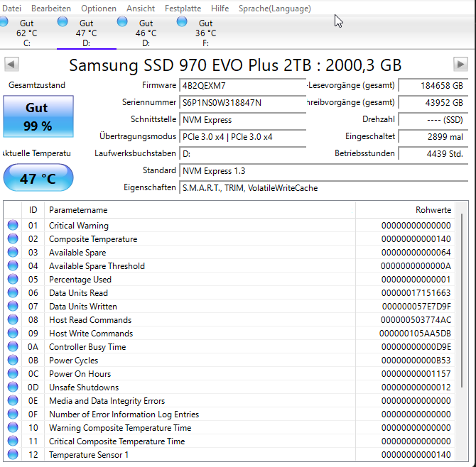Image resolution: width=476 pixels, height=467 pixels.
Task: Click status icon of Percentage Used row
Action: click(x=13, y=280)
